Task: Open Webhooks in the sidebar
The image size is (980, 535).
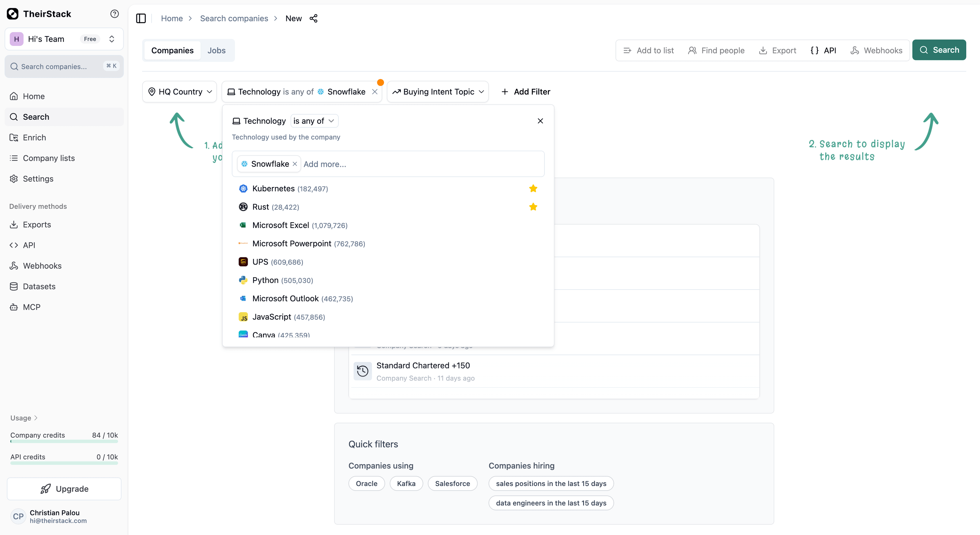Action: tap(64, 266)
